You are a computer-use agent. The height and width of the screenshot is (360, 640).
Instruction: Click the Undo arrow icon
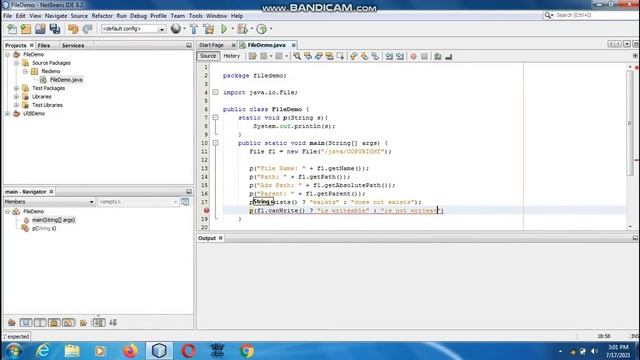tap(73, 29)
